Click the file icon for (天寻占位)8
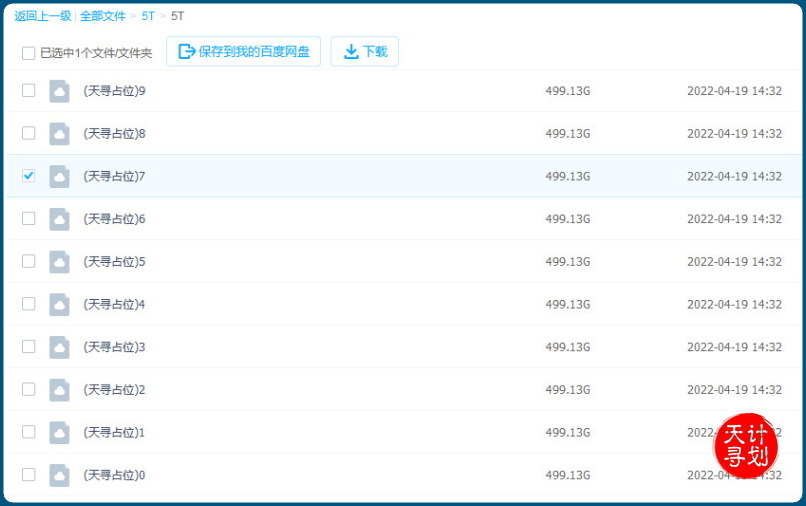806x506 pixels. point(59,133)
